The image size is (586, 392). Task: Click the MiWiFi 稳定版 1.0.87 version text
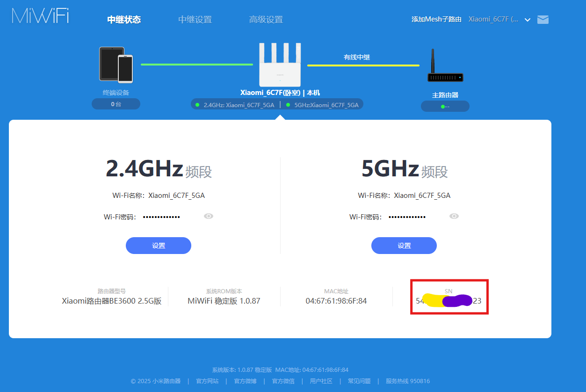pyautogui.click(x=224, y=301)
